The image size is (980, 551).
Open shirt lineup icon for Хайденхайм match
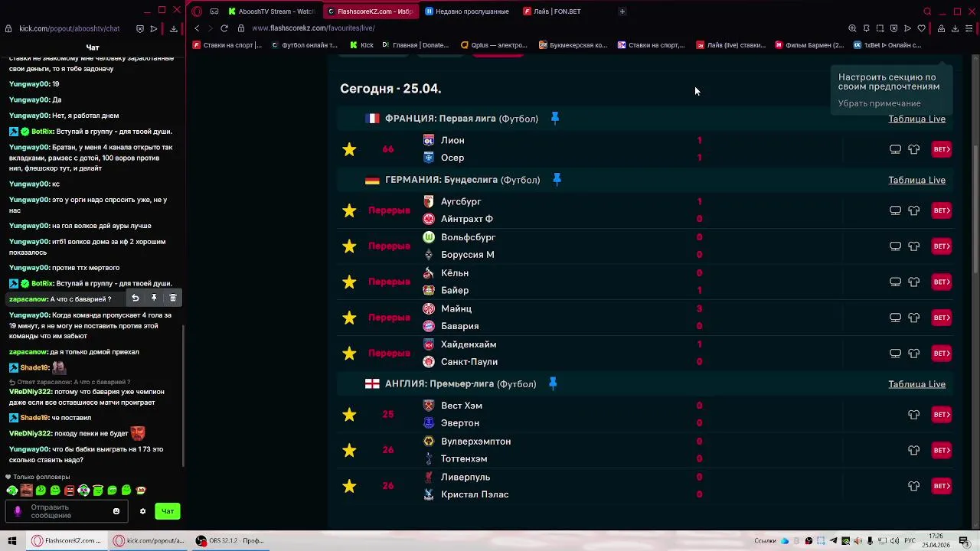(913, 353)
